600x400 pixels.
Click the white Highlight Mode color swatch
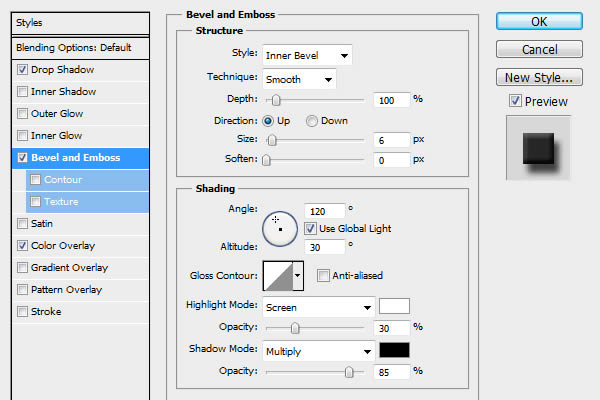tap(395, 306)
